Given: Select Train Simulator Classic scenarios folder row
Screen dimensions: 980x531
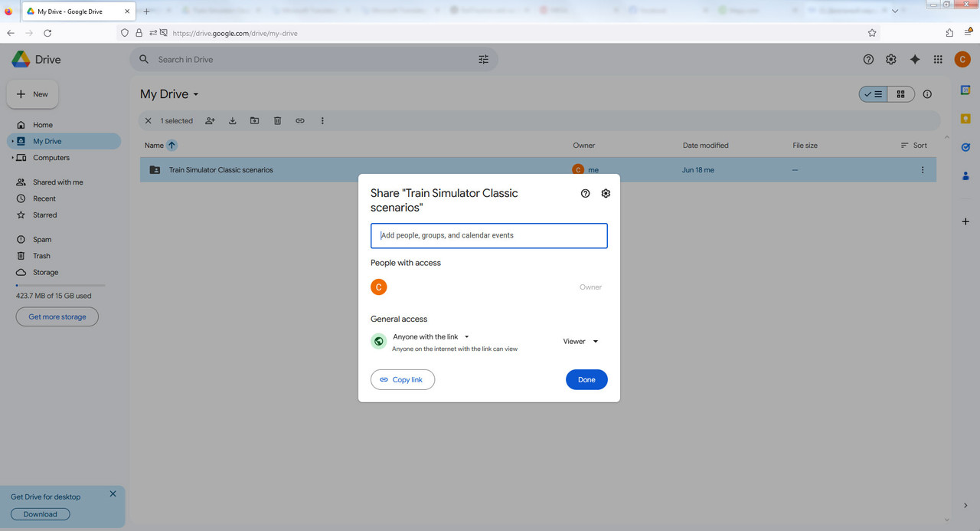Looking at the screenshot, I should pos(537,170).
